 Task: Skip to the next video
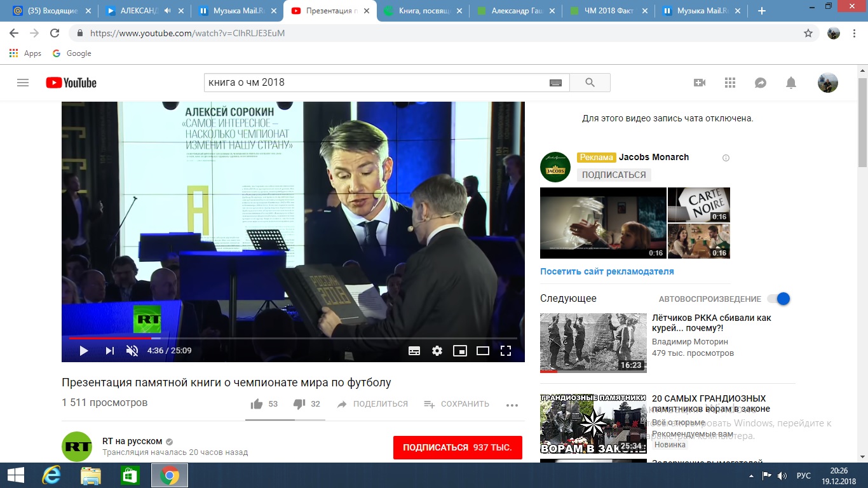(109, 351)
